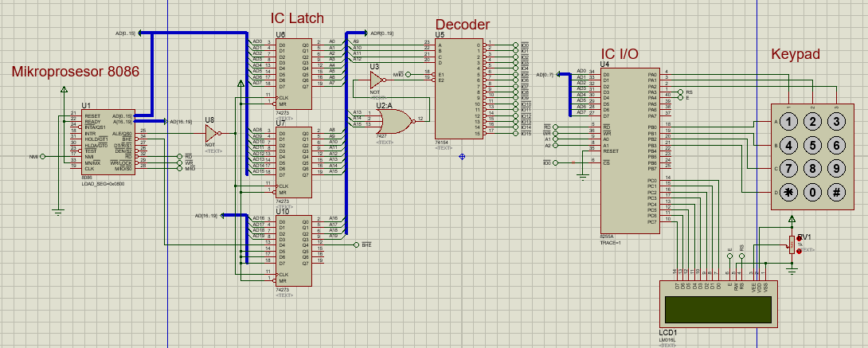Click the NMI input terminal

pyautogui.click(x=42, y=157)
